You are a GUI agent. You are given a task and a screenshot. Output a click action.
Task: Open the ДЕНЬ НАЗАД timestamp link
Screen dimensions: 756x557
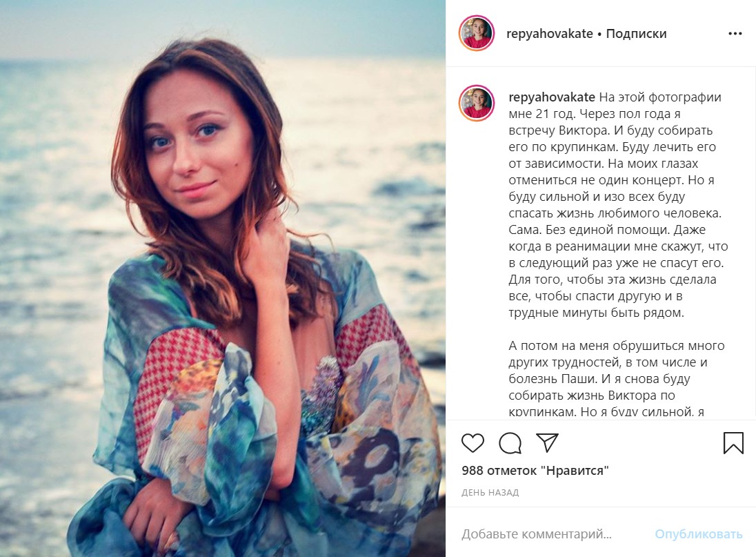490,493
